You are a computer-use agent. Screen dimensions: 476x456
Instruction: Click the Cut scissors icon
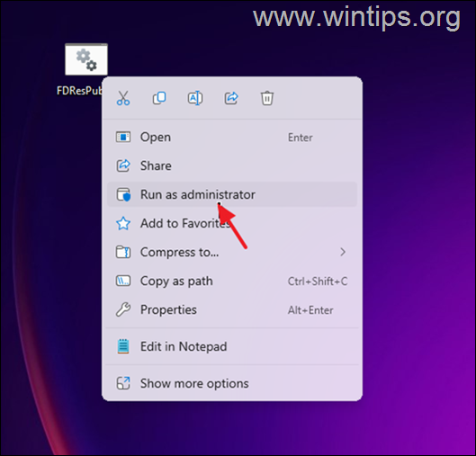click(x=123, y=98)
